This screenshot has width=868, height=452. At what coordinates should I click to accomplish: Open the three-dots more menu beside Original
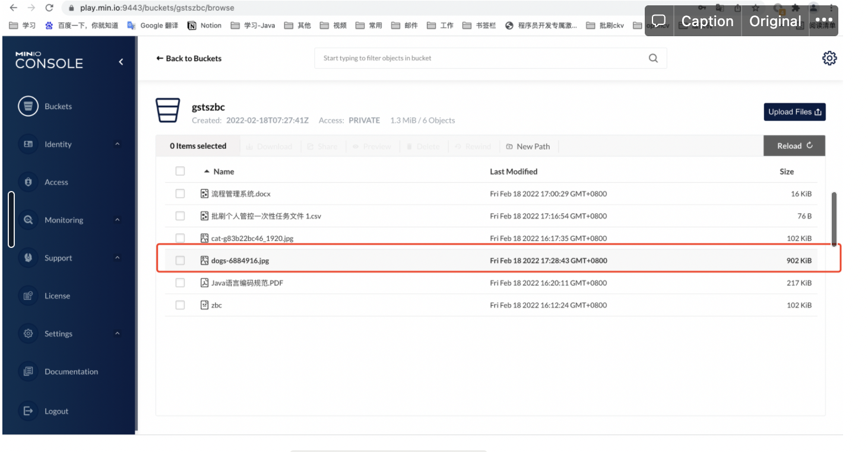(x=824, y=21)
